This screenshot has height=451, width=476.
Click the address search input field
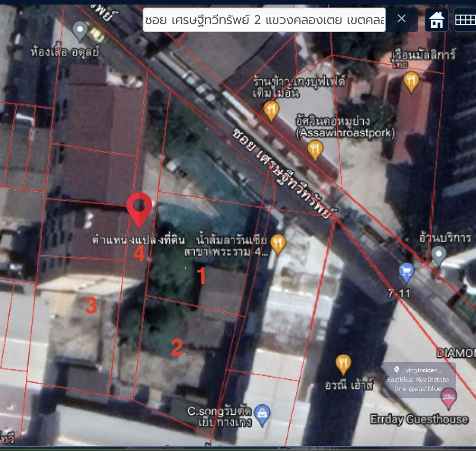(264, 19)
